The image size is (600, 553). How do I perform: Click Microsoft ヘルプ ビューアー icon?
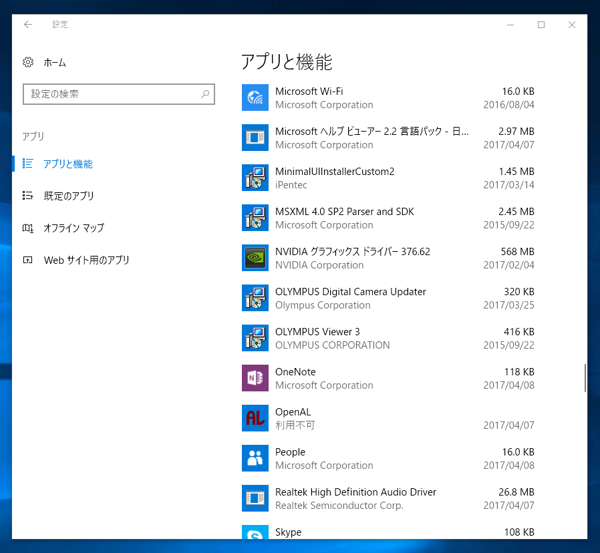tap(255, 138)
